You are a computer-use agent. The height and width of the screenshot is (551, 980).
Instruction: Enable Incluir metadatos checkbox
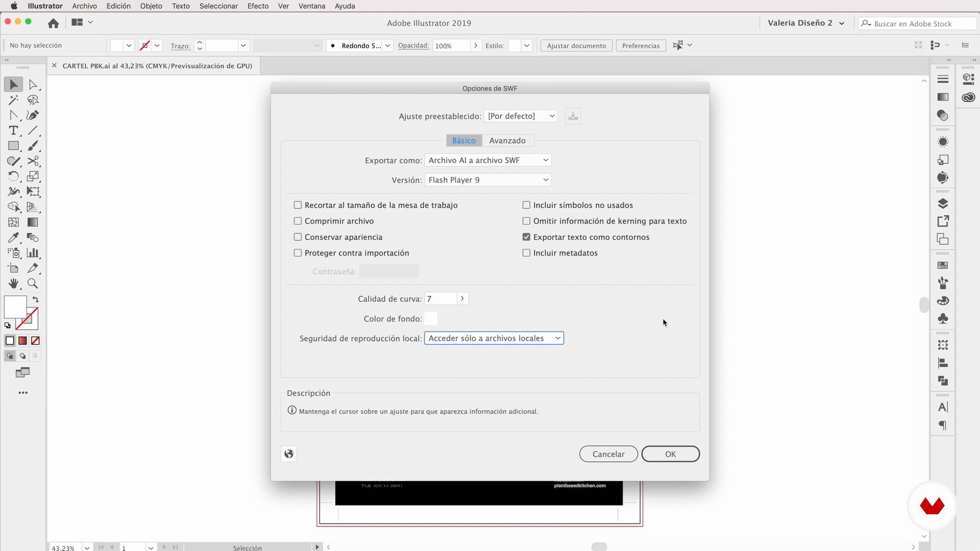(x=526, y=253)
